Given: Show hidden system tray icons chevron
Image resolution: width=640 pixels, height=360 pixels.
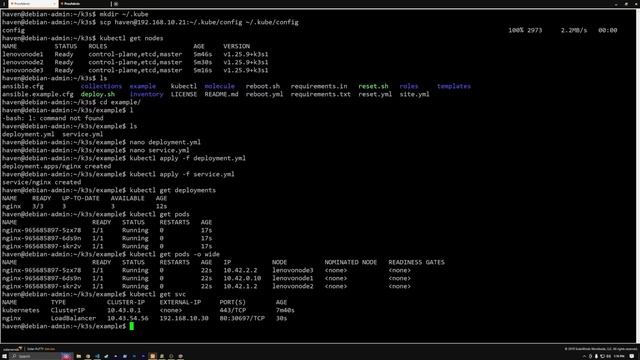Looking at the screenshot, I should [x=584, y=356].
